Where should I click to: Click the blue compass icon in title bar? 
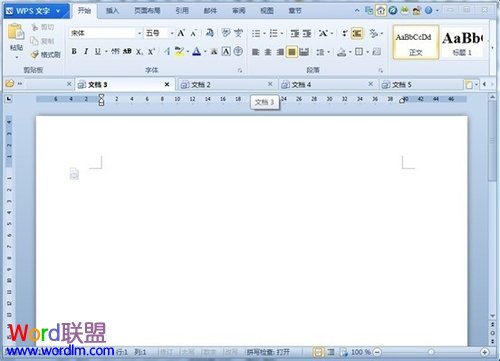393,11
